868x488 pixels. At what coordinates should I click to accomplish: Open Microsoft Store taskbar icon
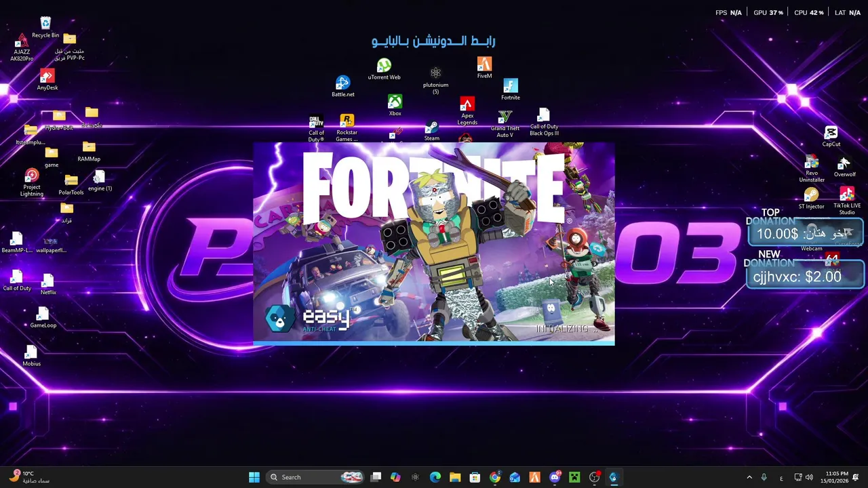475,477
